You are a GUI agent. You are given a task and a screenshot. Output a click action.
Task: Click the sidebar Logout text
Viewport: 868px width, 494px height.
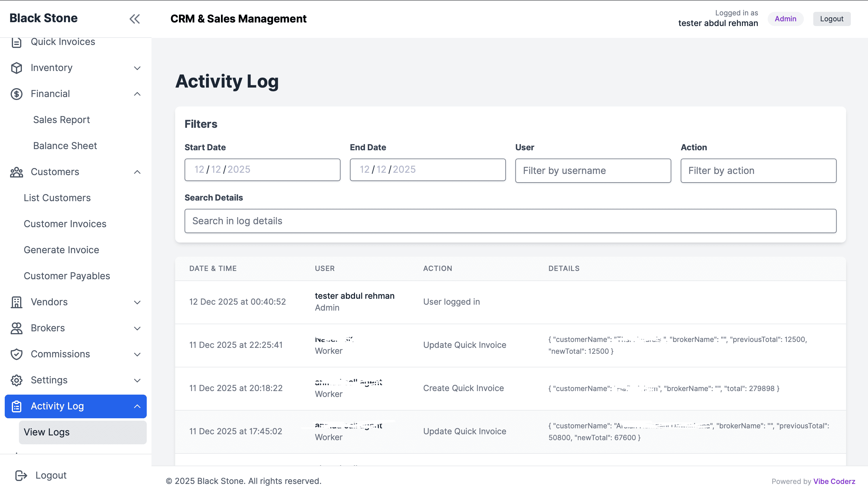[x=51, y=475]
